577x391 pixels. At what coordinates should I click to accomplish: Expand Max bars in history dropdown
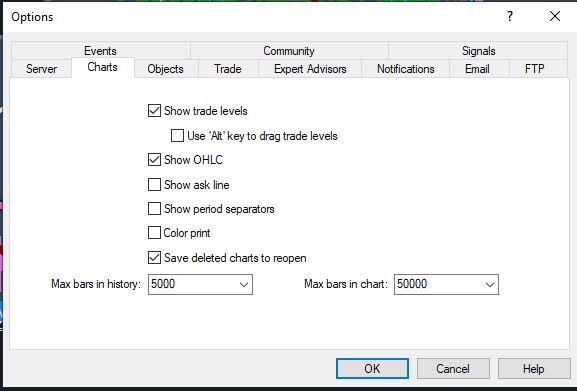pos(244,284)
